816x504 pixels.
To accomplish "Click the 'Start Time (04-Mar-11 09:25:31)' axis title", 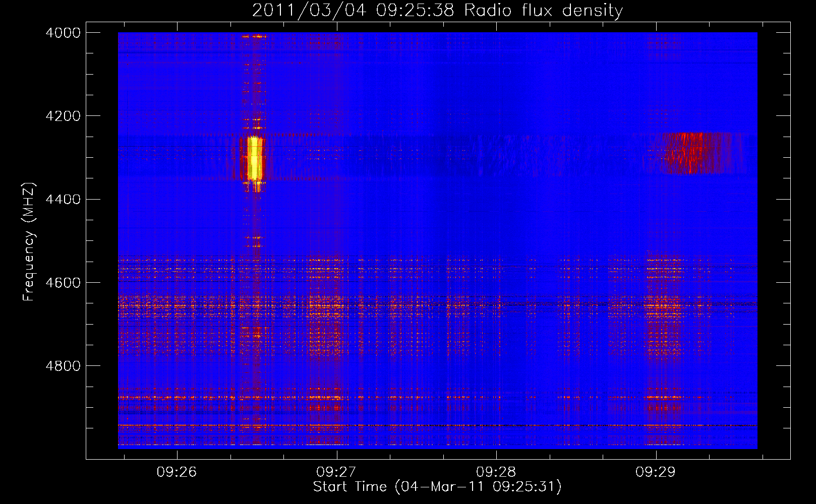I will click(437, 487).
